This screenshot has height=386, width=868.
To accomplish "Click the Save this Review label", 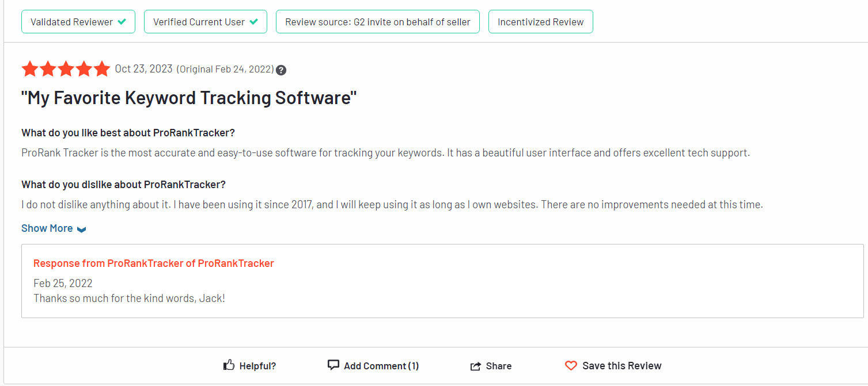I will (622, 366).
